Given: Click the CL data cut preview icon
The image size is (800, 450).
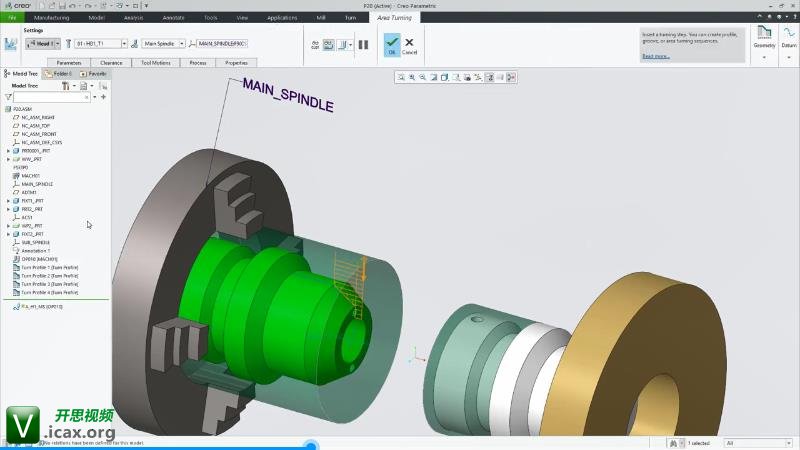Looking at the screenshot, I should pyautogui.click(x=314, y=44).
